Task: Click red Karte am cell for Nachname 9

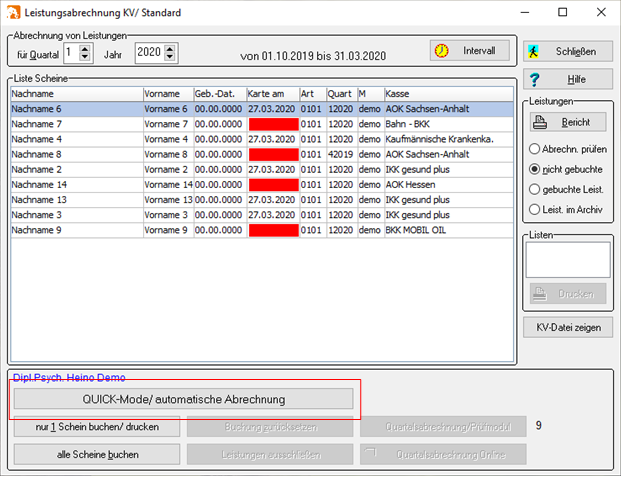Action: click(274, 230)
